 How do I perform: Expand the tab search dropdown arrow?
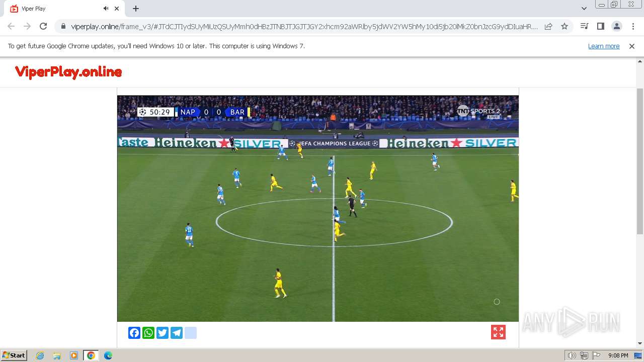[x=584, y=9]
